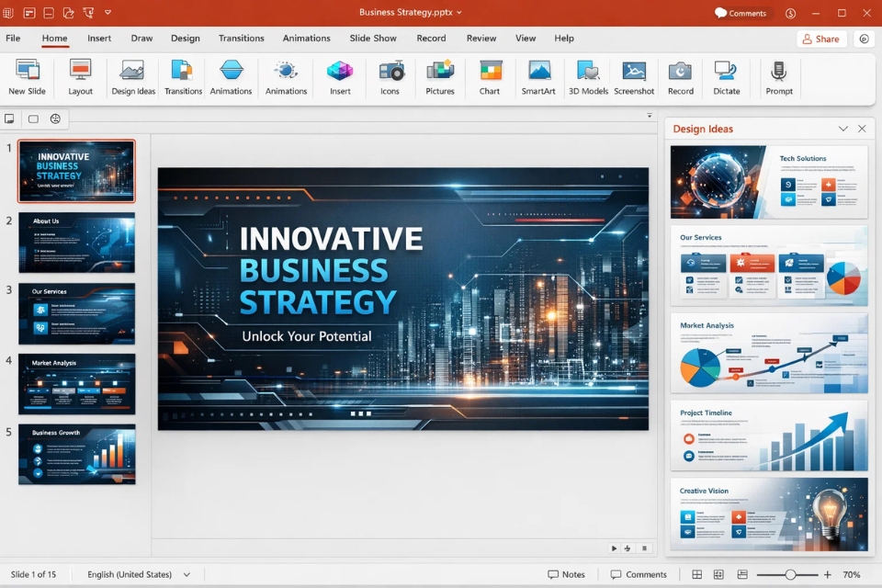Collapse the Design Ideas panel
The height and width of the screenshot is (588, 882).
pos(843,129)
